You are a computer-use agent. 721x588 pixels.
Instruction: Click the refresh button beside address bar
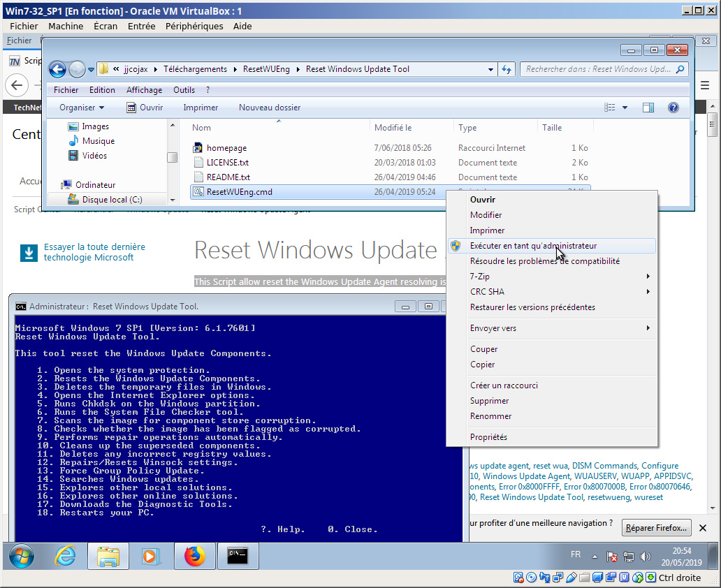[507, 69]
